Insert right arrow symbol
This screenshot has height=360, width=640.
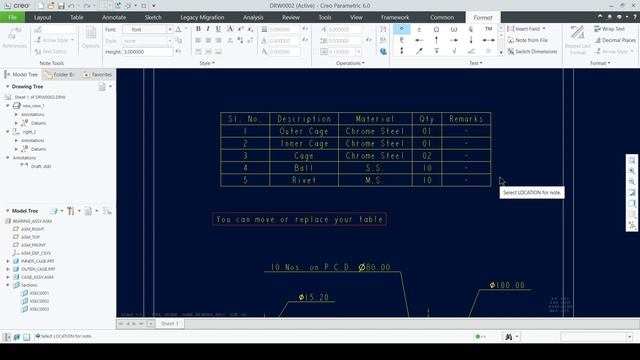coord(454,40)
